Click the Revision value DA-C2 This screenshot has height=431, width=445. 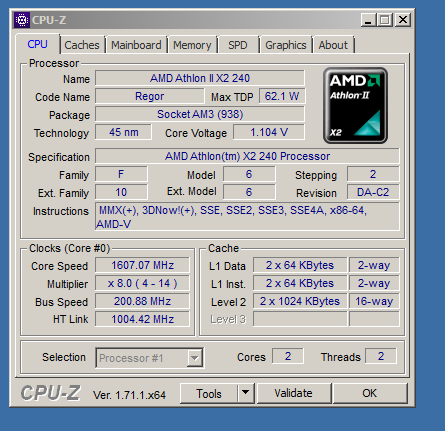pyautogui.click(x=373, y=192)
